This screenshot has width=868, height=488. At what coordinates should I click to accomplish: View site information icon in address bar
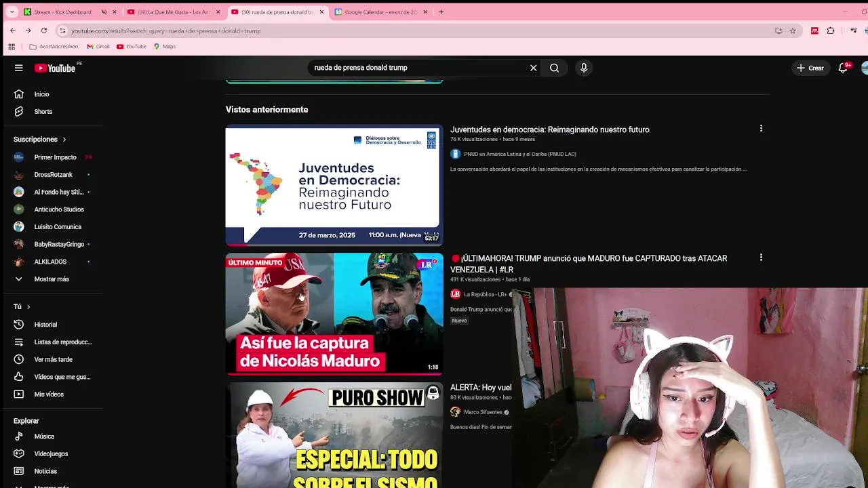[62, 30]
